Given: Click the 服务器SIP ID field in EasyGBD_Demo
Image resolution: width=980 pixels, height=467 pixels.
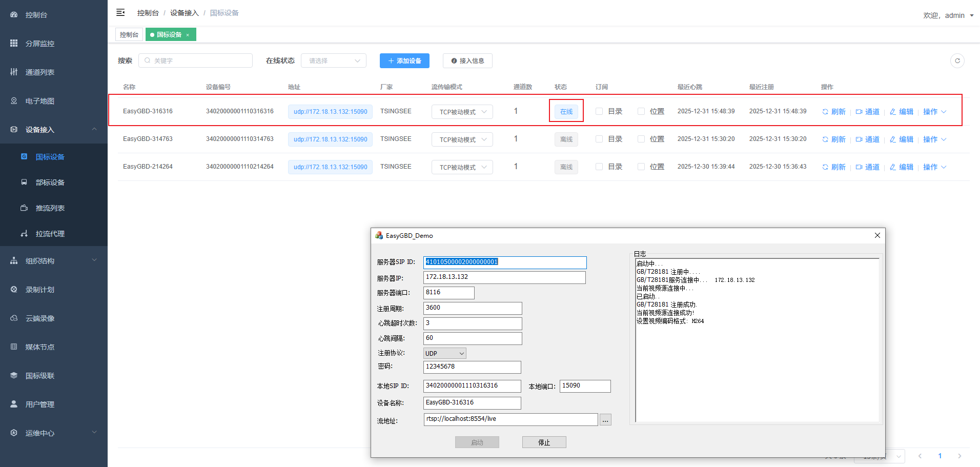Looking at the screenshot, I should 505,262.
